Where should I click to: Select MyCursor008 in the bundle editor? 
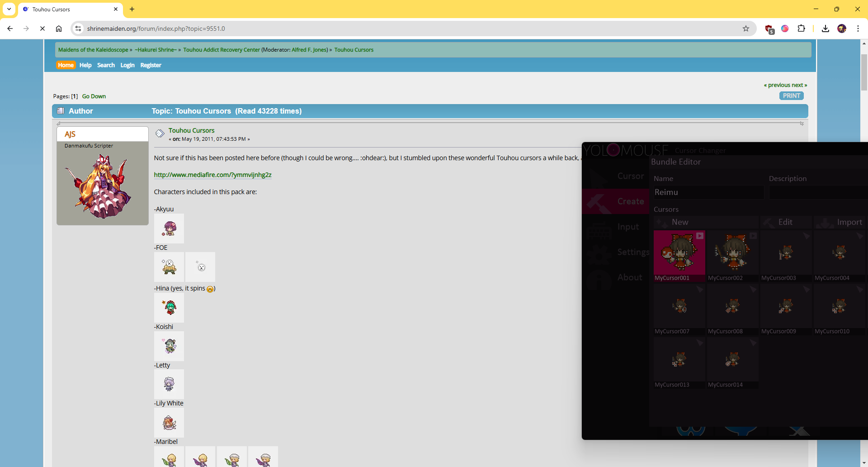[733, 310]
